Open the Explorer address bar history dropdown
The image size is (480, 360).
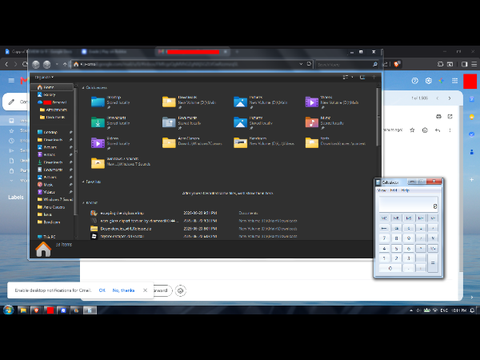pyautogui.click(x=301, y=64)
